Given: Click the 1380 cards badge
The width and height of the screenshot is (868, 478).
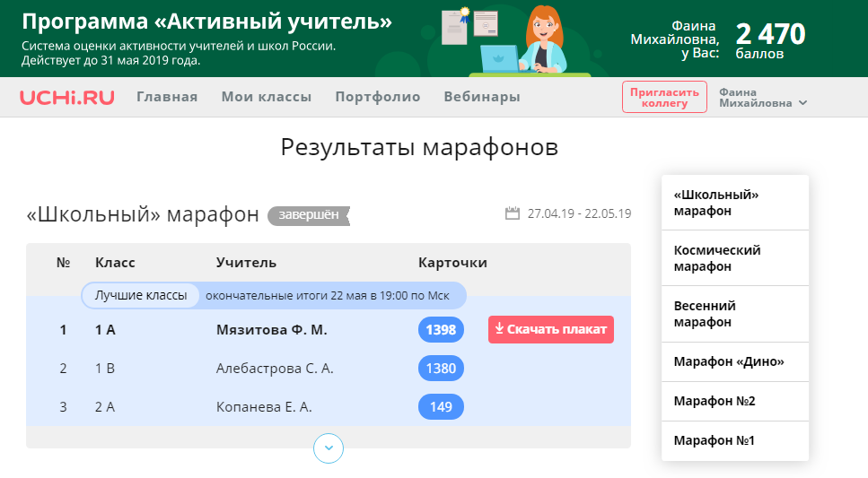Looking at the screenshot, I should pyautogui.click(x=441, y=369).
